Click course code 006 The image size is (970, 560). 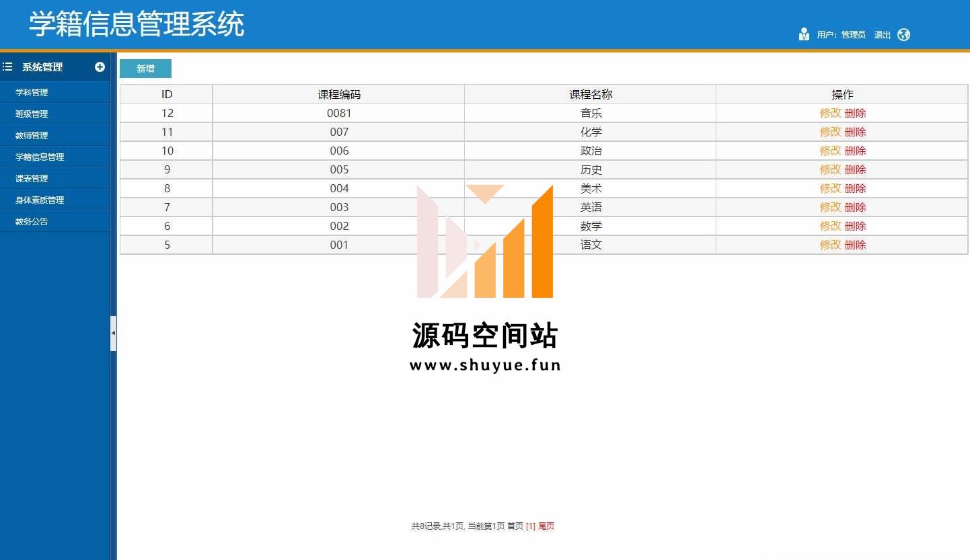pos(339,151)
